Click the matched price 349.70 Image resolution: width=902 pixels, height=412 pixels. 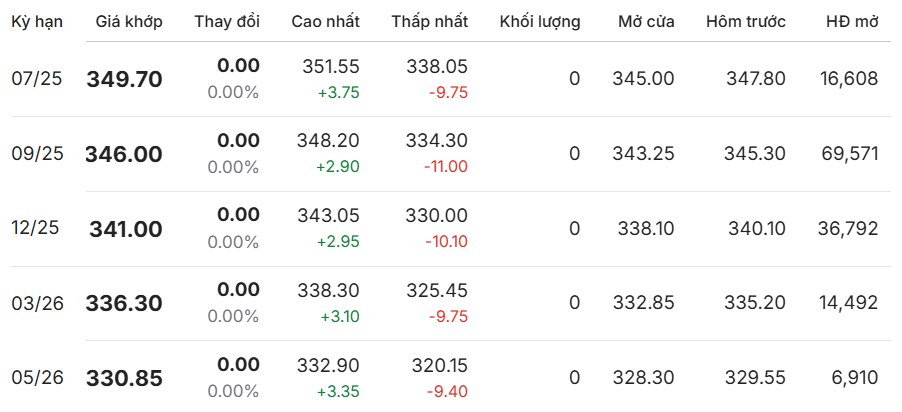[125, 79]
